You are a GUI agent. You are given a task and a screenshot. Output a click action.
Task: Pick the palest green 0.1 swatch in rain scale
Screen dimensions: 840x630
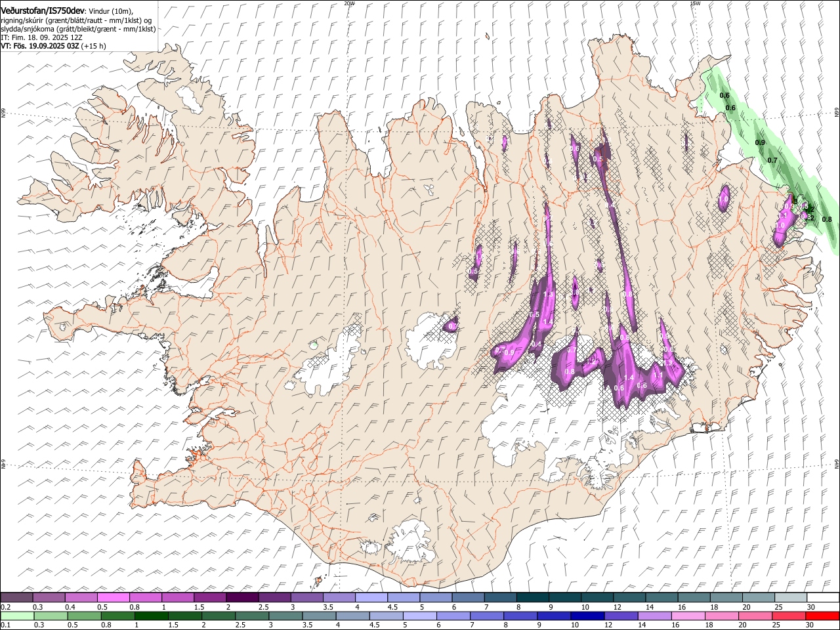[x=18, y=616]
